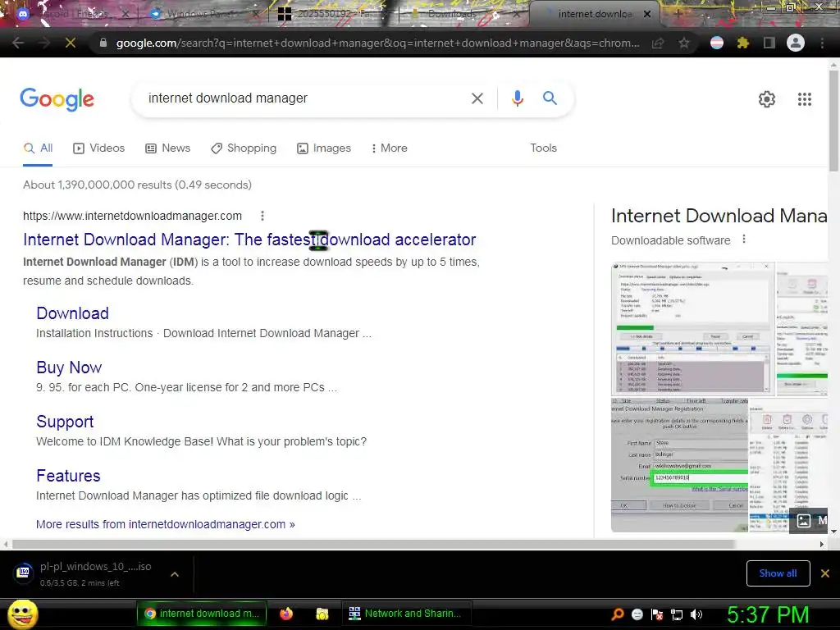Open Chrome three-dot menu

coord(822,43)
